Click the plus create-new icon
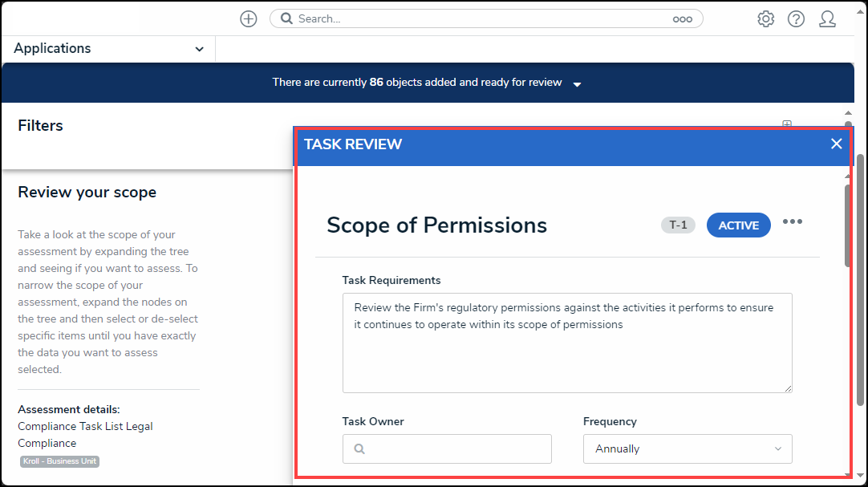 point(249,19)
